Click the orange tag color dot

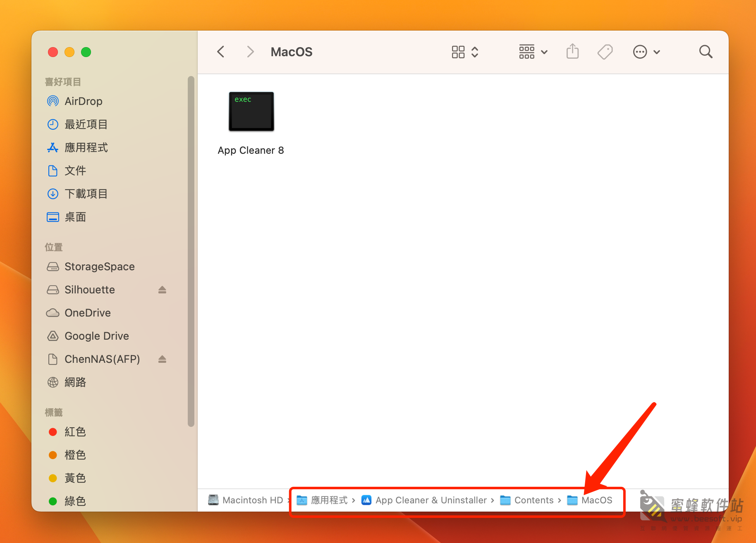tap(53, 455)
